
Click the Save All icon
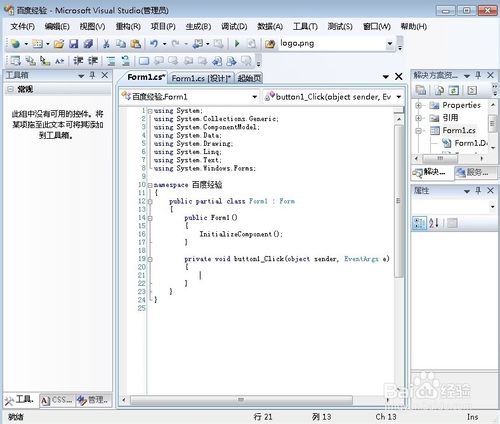[88, 44]
